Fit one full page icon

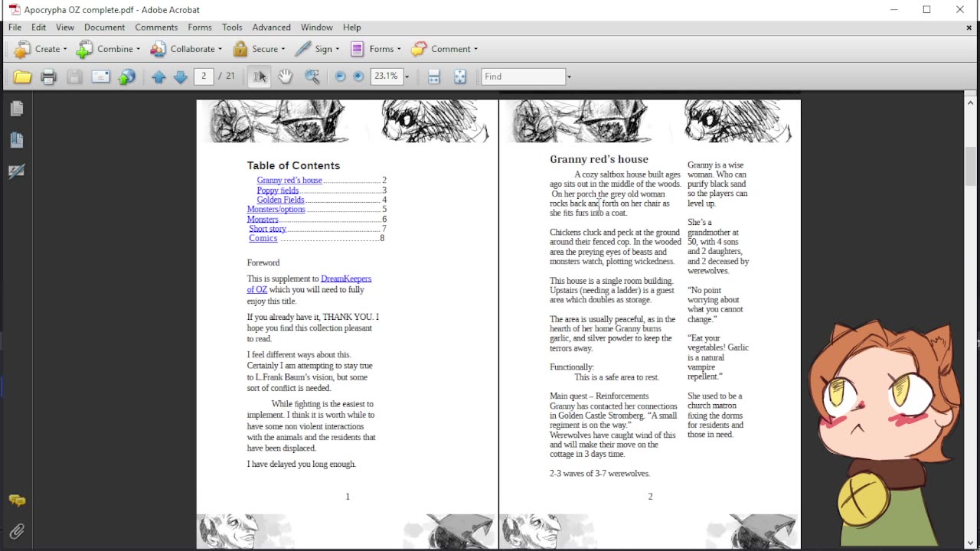459,77
